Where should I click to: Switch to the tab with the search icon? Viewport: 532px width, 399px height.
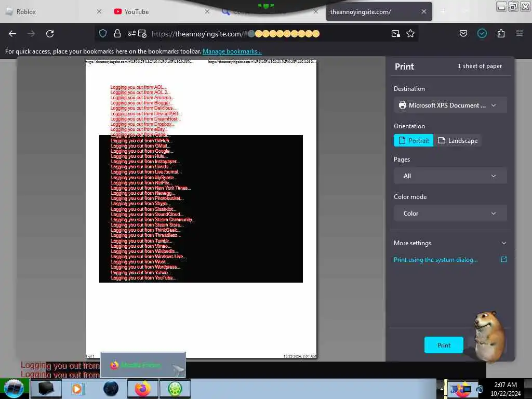click(x=270, y=12)
